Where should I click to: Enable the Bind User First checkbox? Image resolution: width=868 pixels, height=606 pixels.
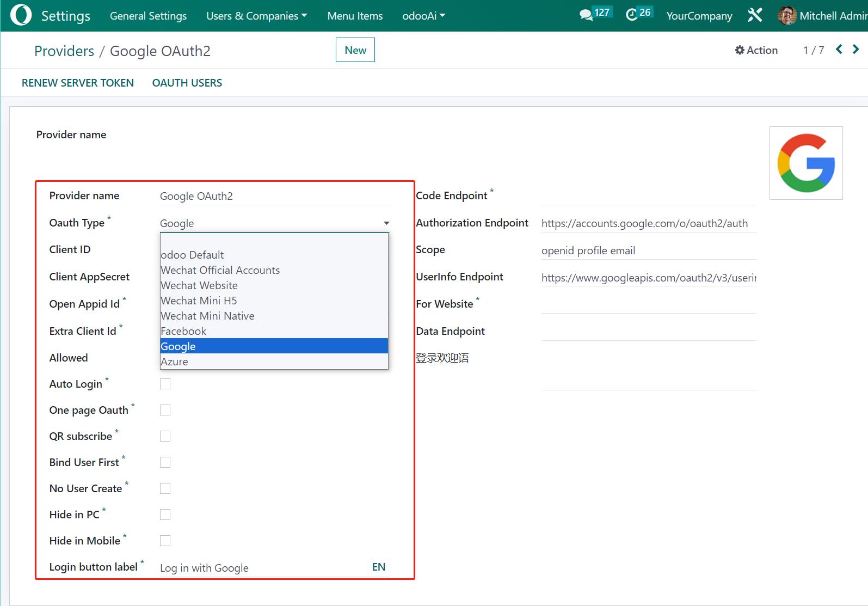(165, 462)
